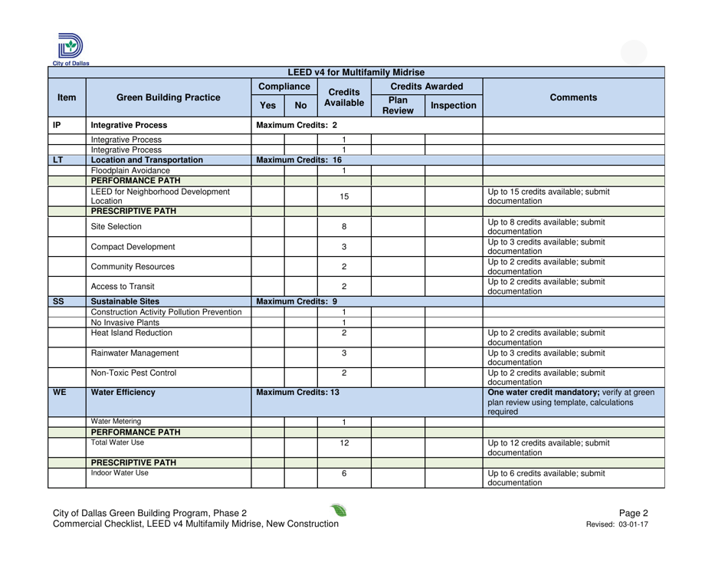Check Yes compliance for Integrative Process

point(267,140)
